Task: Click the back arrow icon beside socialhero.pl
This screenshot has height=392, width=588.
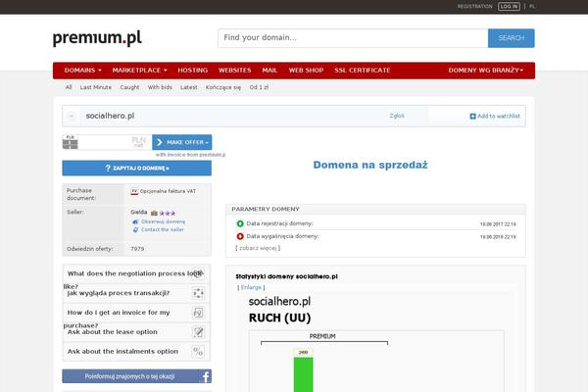Action: 72,116
